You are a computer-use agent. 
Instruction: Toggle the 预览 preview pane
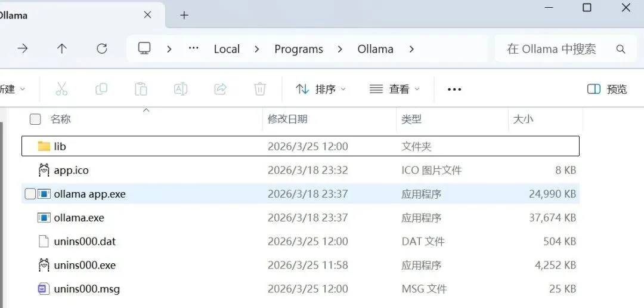click(607, 89)
